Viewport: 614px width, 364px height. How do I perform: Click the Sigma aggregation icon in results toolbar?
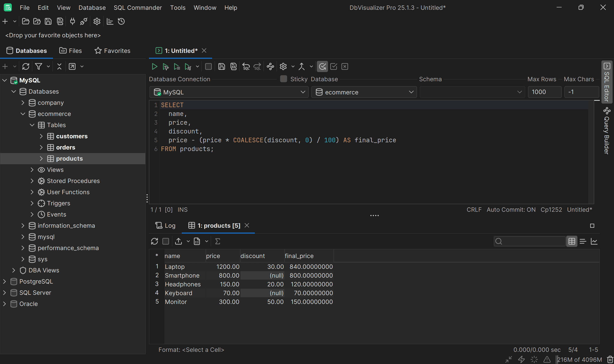(218, 241)
